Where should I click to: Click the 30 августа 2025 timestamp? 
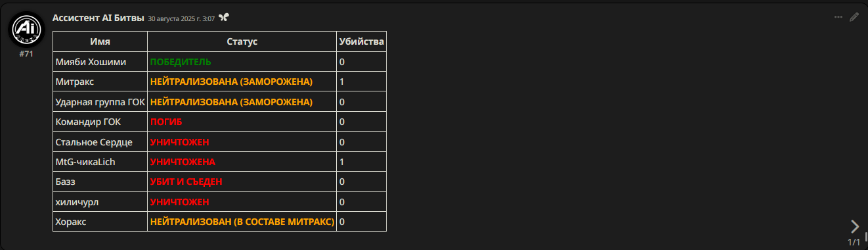(181, 18)
